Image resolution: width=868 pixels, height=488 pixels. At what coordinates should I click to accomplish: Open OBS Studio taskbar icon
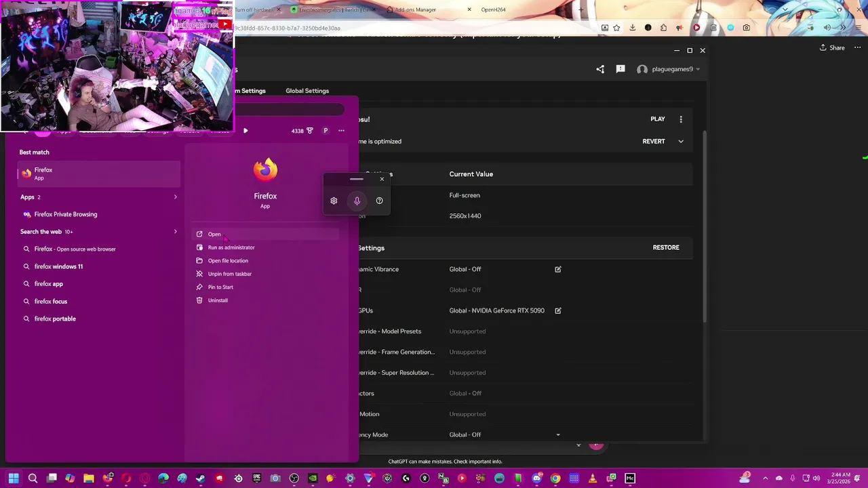pos(294,479)
